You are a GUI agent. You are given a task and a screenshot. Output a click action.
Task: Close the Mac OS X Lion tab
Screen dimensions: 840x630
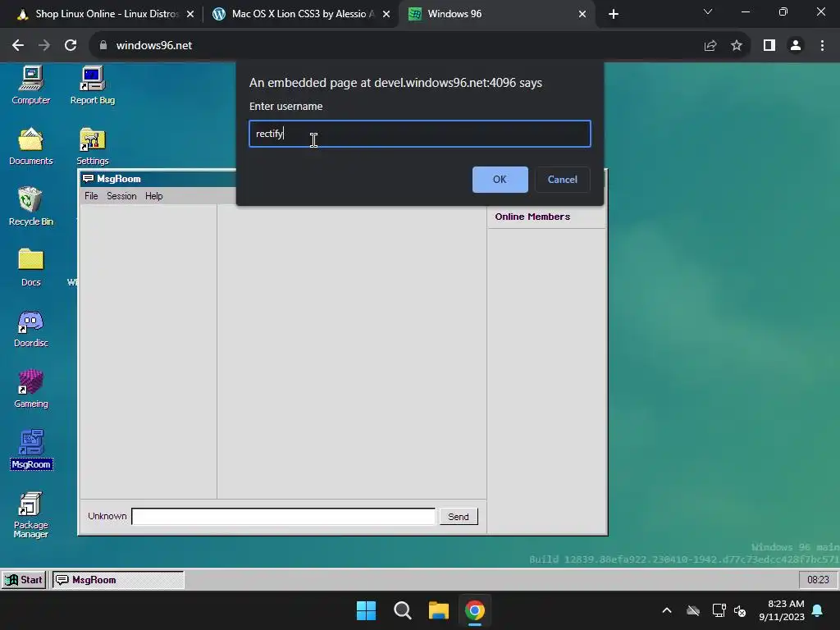pyautogui.click(x=386, y=14)
